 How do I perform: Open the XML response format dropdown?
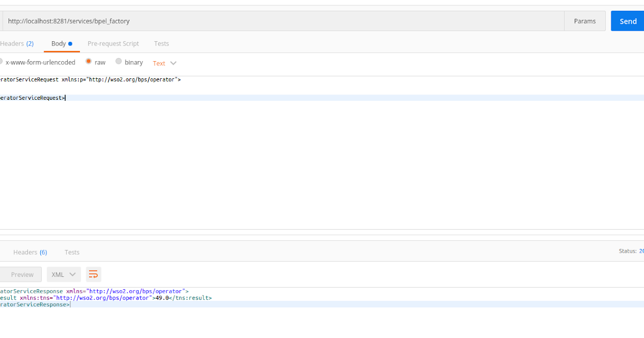(x=63, y=274)
